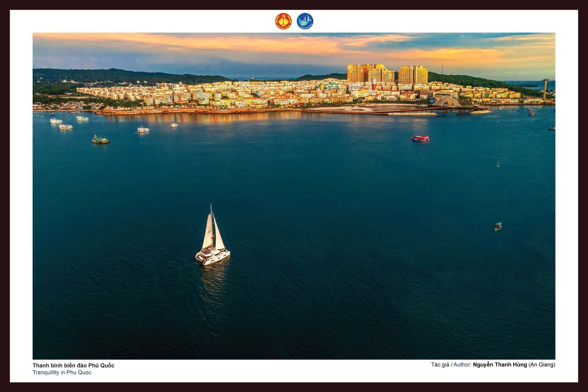Click the 'Tác giả / Author:' label
Viewport: 588px width, 392px height.
(451, 365)
